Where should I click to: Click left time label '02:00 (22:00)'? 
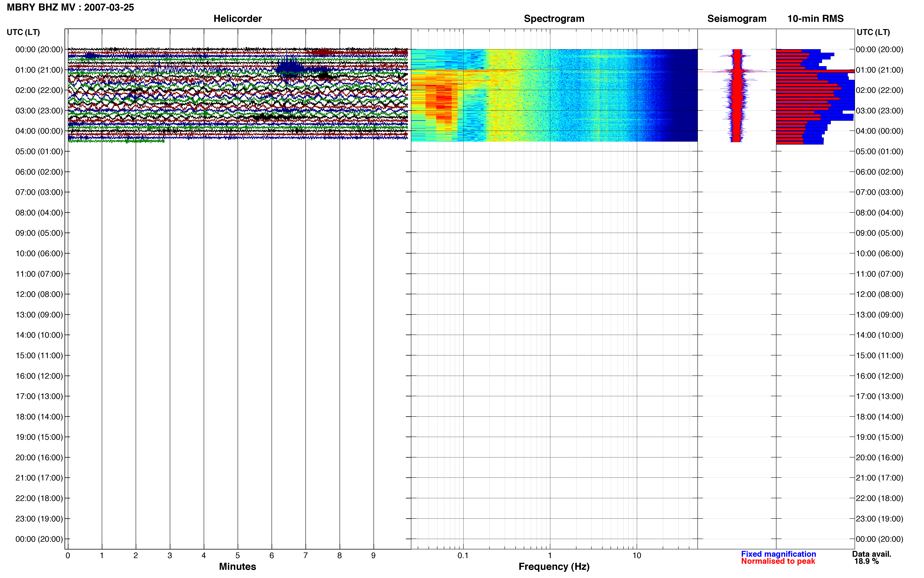coord(39,90)
